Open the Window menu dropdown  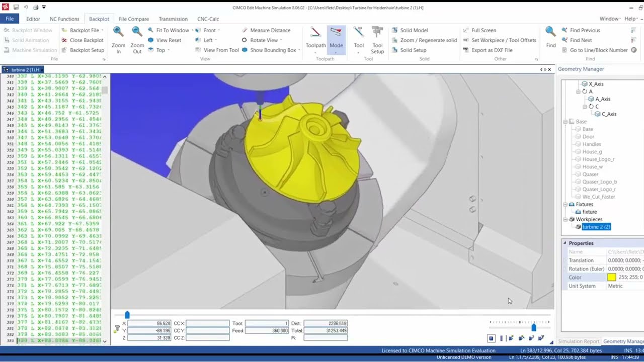tap(610, 19)
